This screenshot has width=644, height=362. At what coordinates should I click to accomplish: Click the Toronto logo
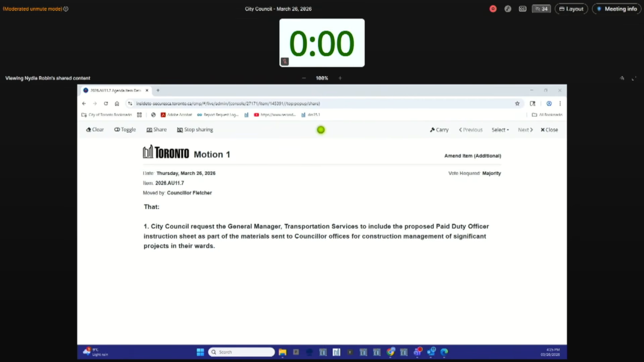pyautogui.click(x=166, y=152)
